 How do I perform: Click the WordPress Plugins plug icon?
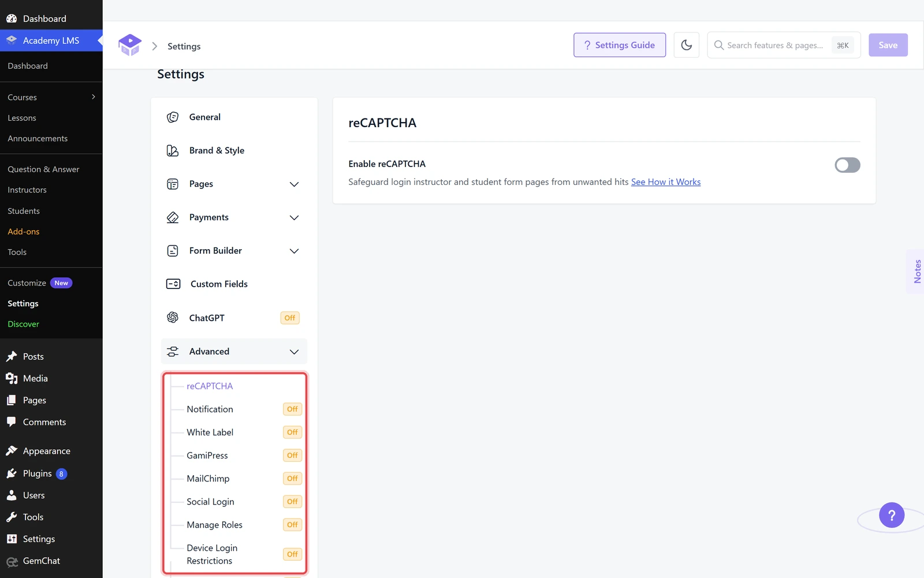12,473
